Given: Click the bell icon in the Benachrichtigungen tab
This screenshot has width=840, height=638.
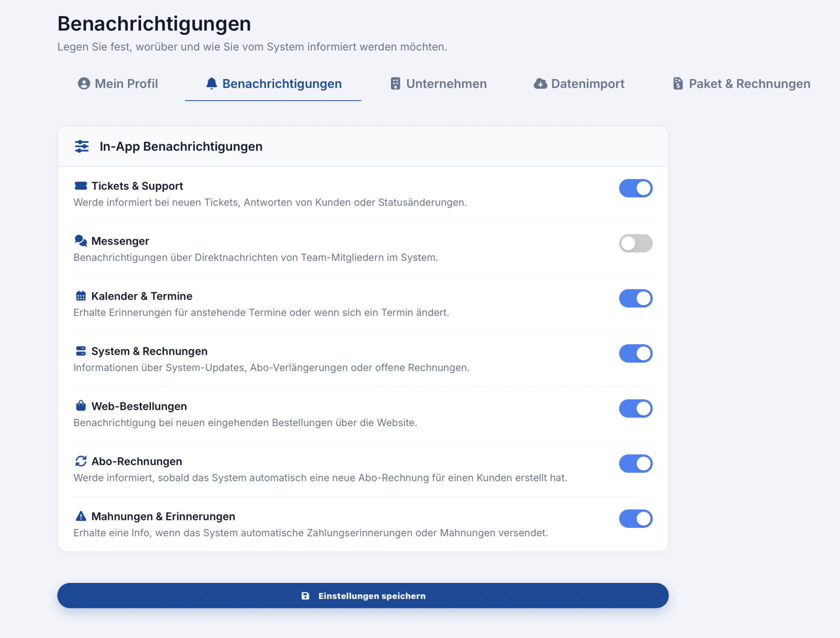Looking at the screenshot, I should [211, 84].
